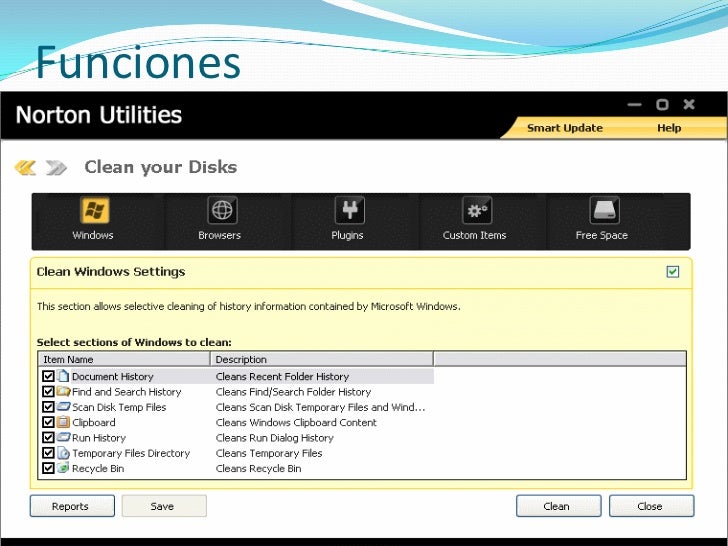Click the Clipboard item icon

click(63, 422)
